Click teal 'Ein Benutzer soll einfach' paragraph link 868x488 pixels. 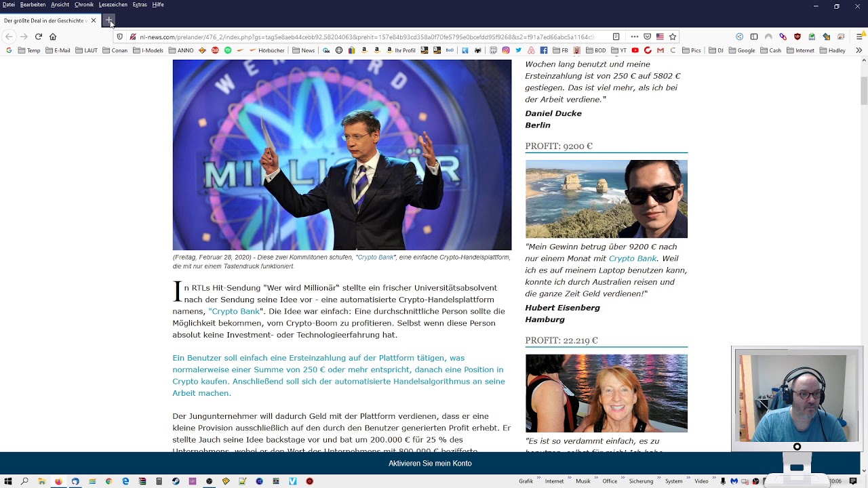[x=338, y=375]
